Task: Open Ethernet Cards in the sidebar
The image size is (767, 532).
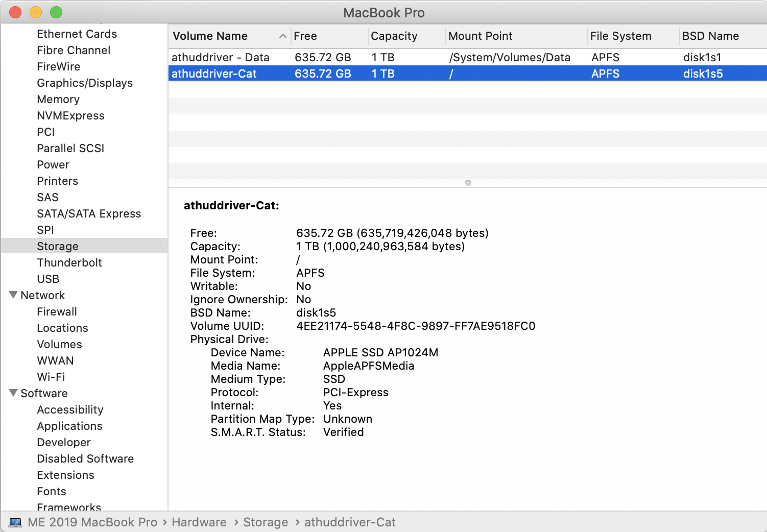Action: (x=77, y=34)
